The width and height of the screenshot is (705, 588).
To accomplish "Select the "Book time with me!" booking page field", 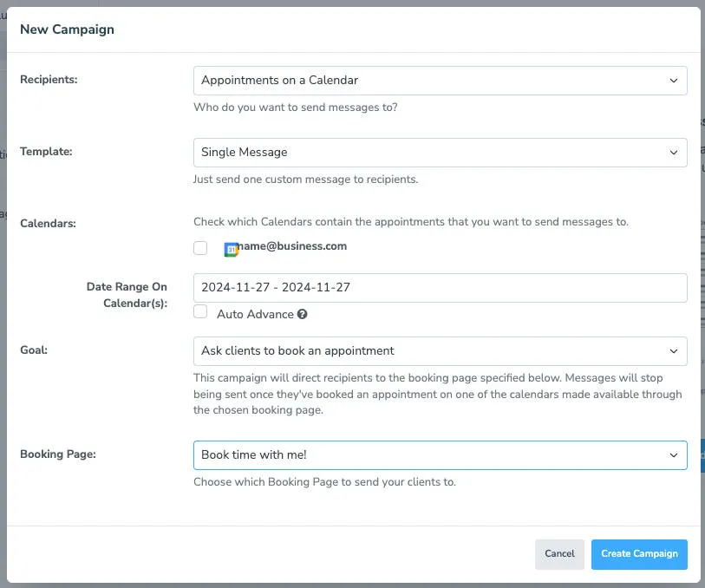I will coord(440,454).
